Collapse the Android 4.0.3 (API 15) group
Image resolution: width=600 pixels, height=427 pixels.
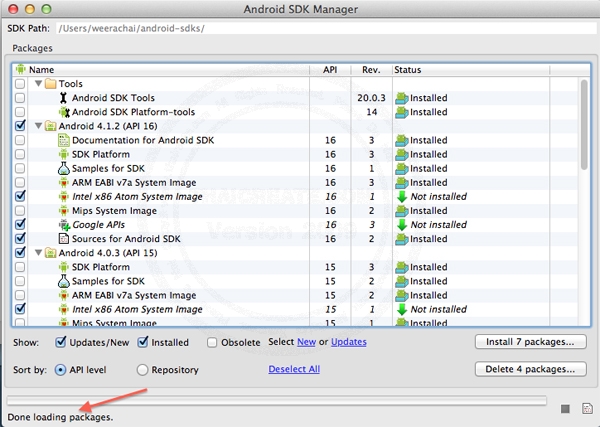coord(38,253)
